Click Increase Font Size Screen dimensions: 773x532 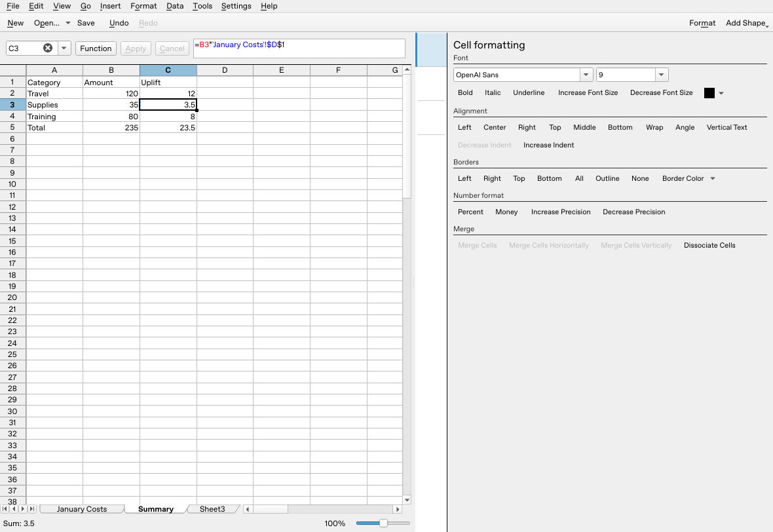click(588, 92)
